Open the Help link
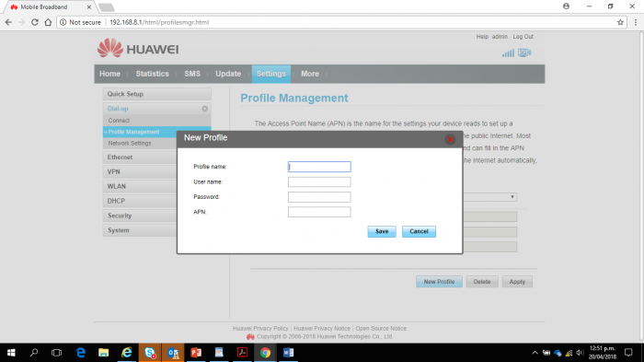Image resolution: width=644 pixels, height=362 pixels. click(x=482, y=37)
